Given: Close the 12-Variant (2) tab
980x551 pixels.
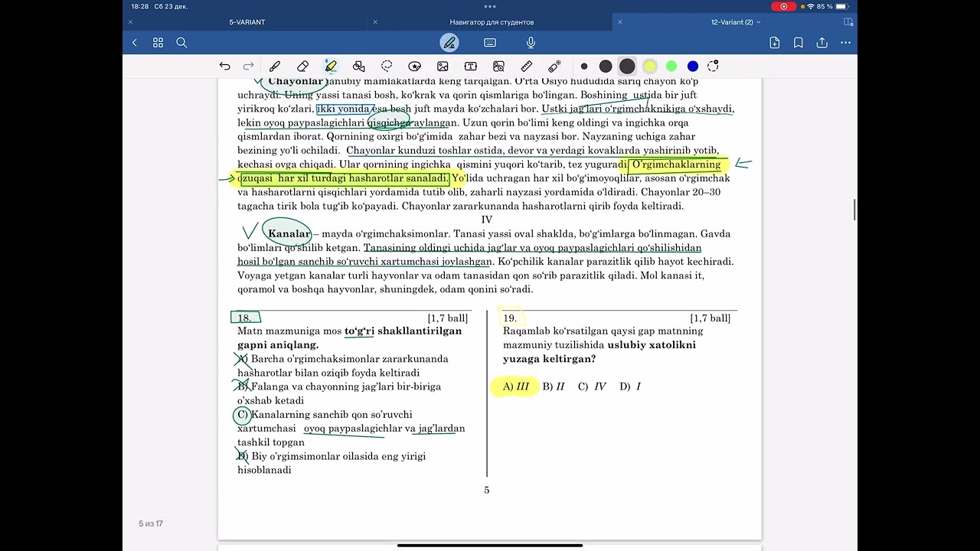Looking at the screenshot, I should pyautogui.click(x=620, y=22).
